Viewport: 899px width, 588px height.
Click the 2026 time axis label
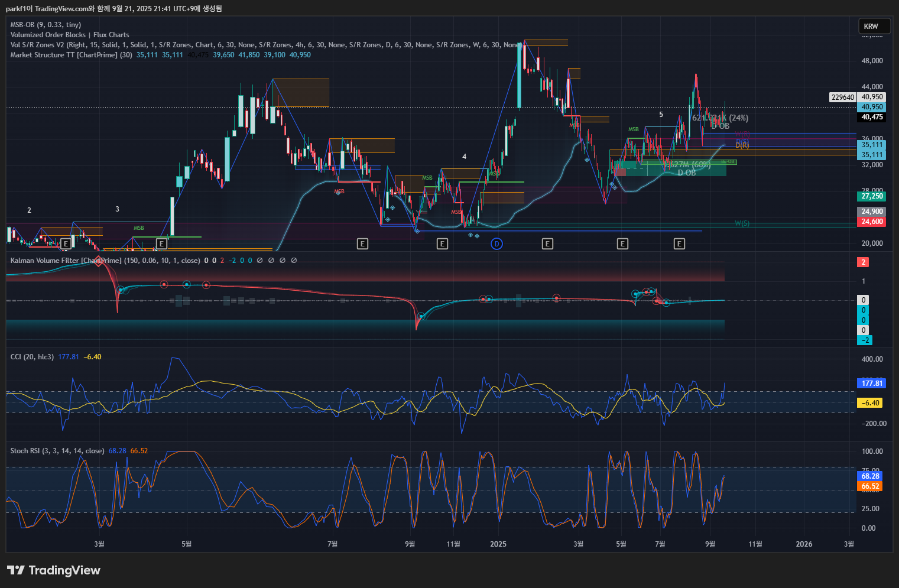tap(804, 544)
